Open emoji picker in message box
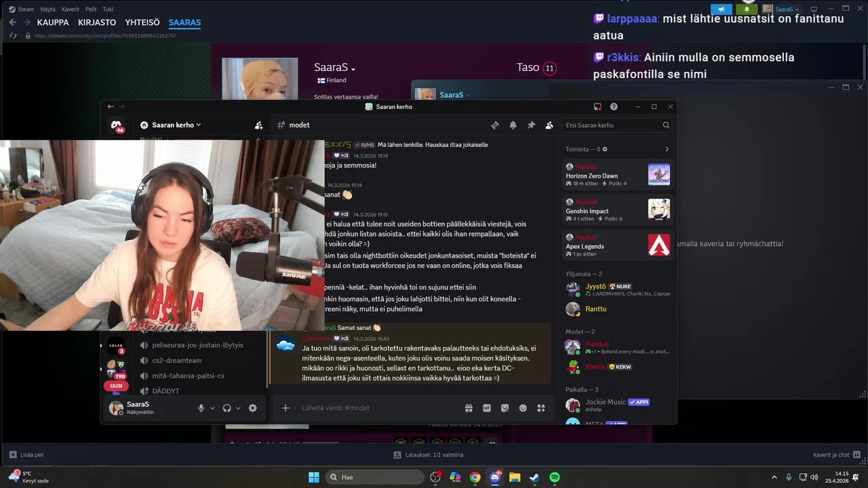868x488 pixels. pyautogui.click(x=523, y=408)
